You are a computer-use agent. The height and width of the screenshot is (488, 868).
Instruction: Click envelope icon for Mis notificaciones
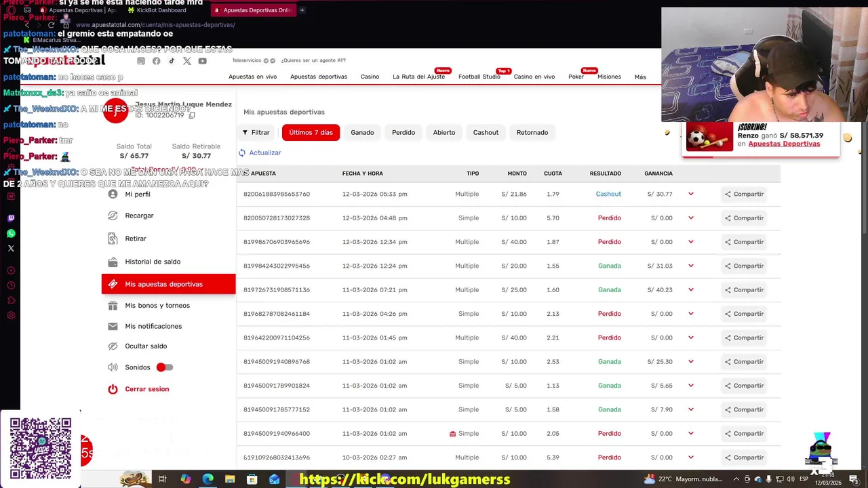click(x=113, y=326)
